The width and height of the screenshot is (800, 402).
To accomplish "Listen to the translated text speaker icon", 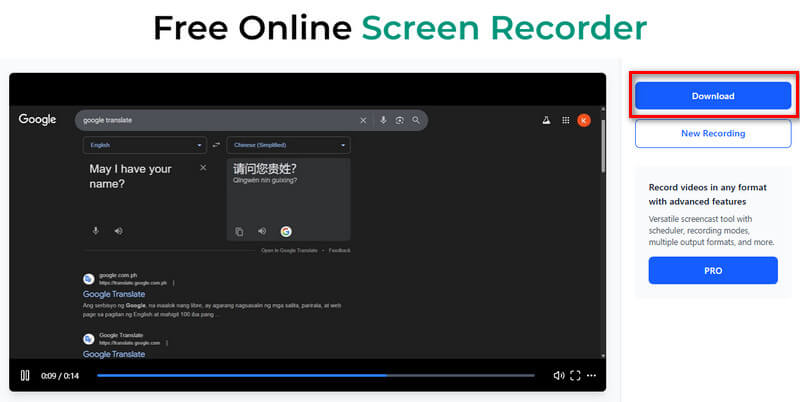I will (x=262, y=232).
